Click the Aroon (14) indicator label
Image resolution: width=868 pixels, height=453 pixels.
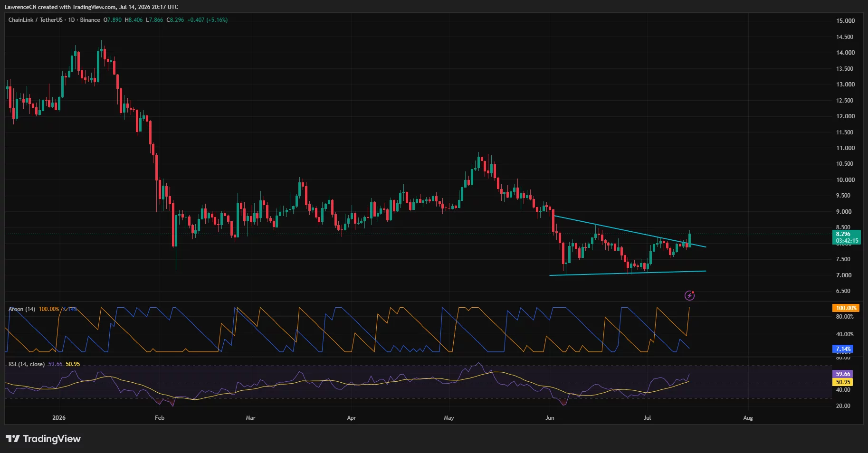(x=22, y=309)
